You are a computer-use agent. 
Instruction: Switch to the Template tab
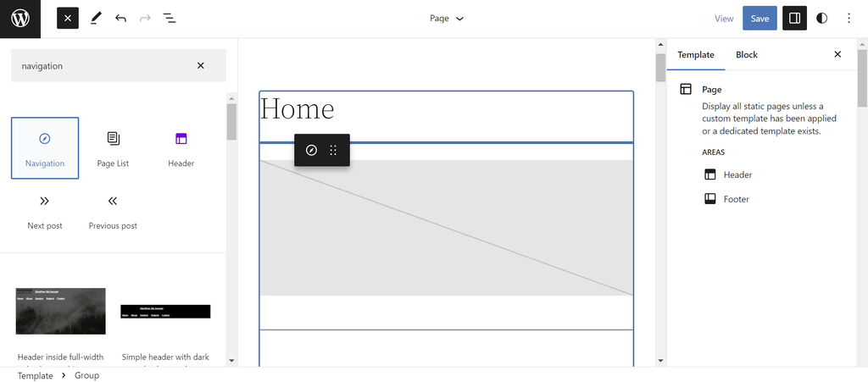tap(696, 55)
